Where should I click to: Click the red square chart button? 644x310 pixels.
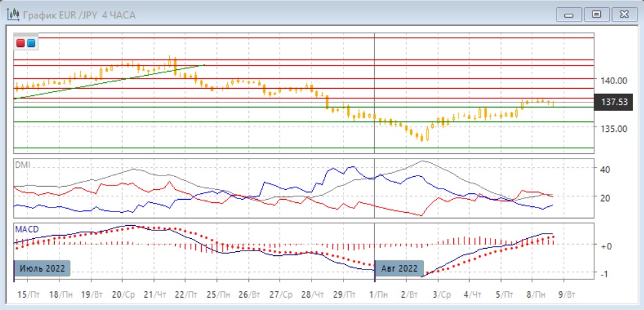[x=21, y=43]
